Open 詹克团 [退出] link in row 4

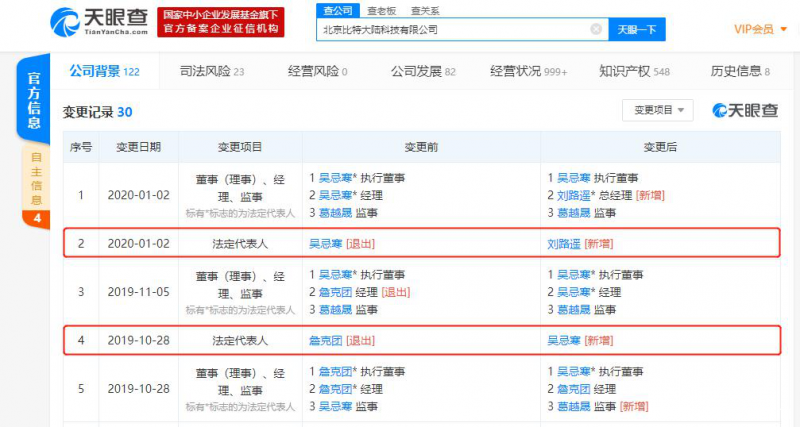[x=325, y=340]
